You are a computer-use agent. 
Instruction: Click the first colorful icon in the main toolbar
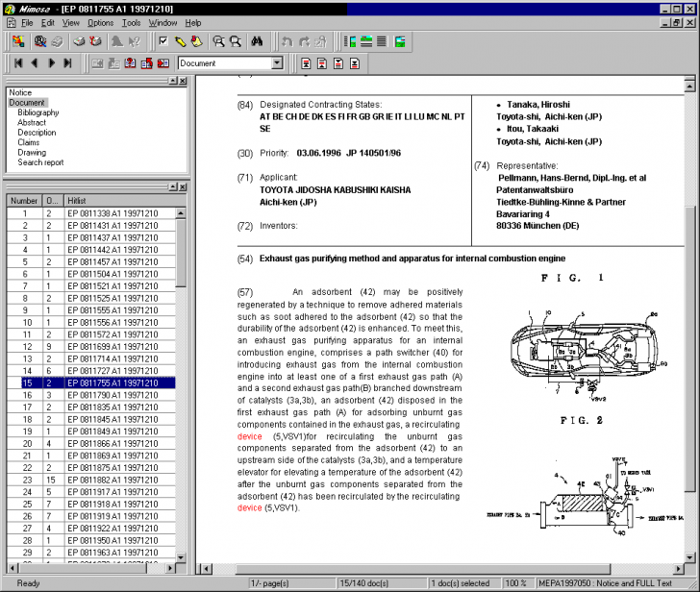click(18, 41)
